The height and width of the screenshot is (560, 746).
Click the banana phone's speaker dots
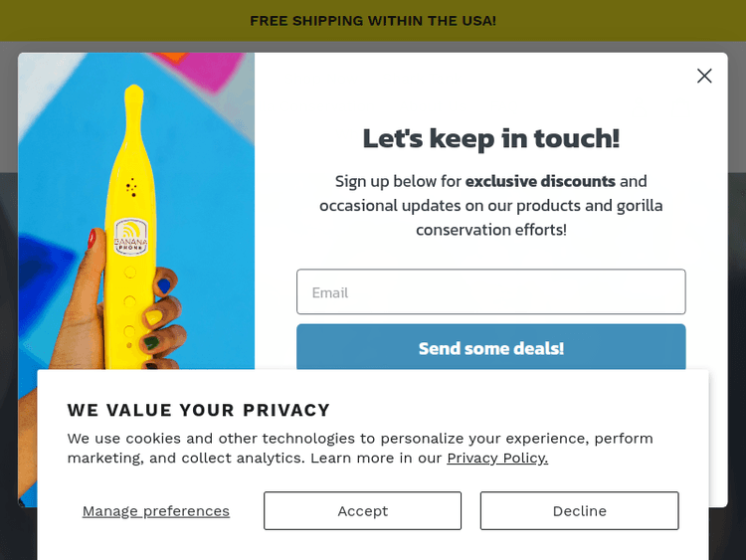point(131,187)
